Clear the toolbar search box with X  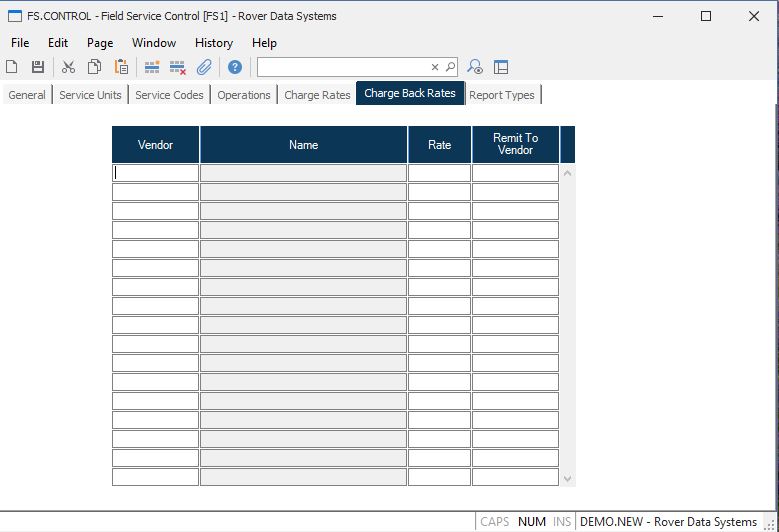tap(435, 67)
